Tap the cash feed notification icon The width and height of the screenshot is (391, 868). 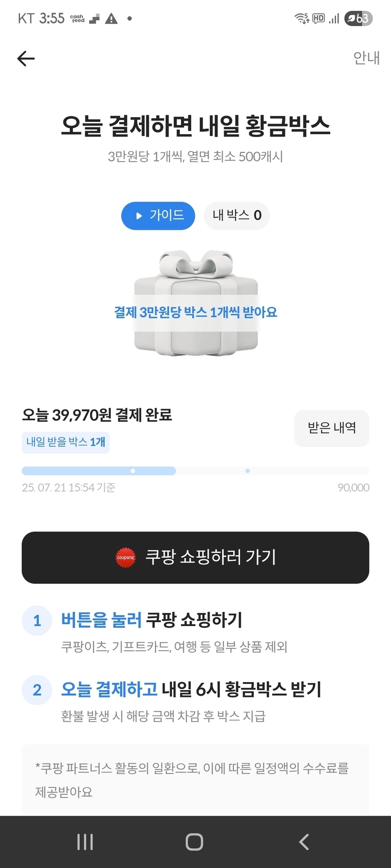coord(77,18)
